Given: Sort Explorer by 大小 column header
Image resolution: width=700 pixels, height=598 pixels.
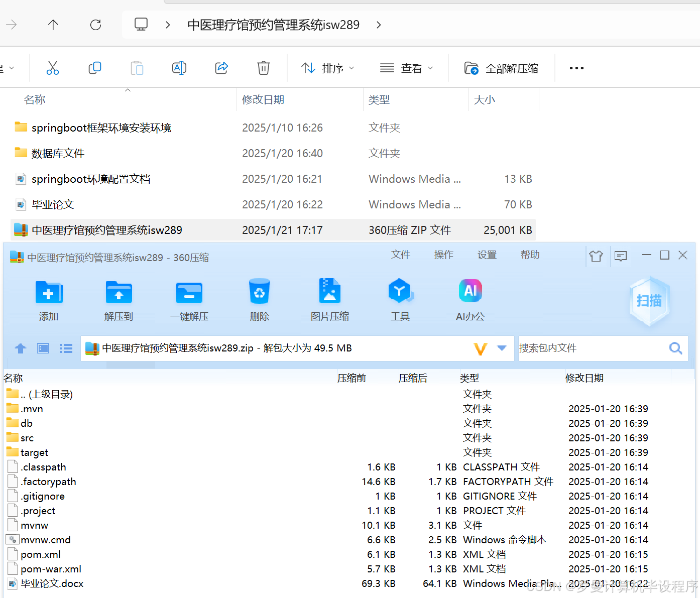Looking at the screenshot, I should [x=485, y=99].
